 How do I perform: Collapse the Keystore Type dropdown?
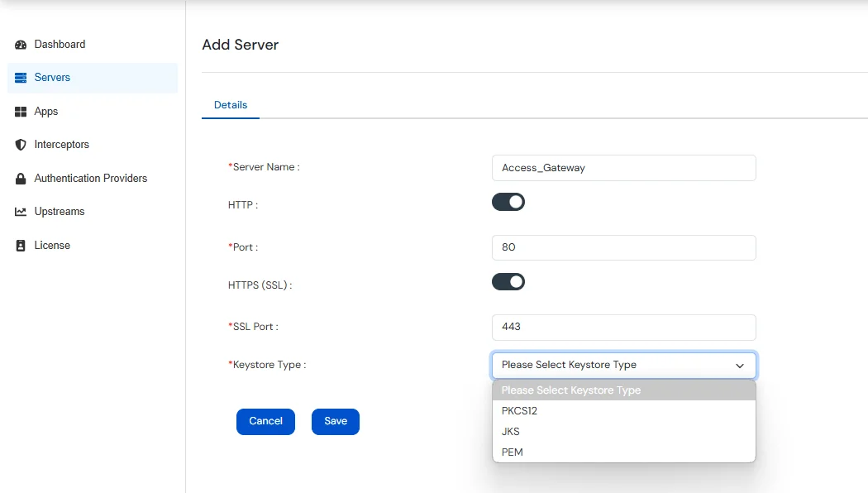(x=624, y=365)
